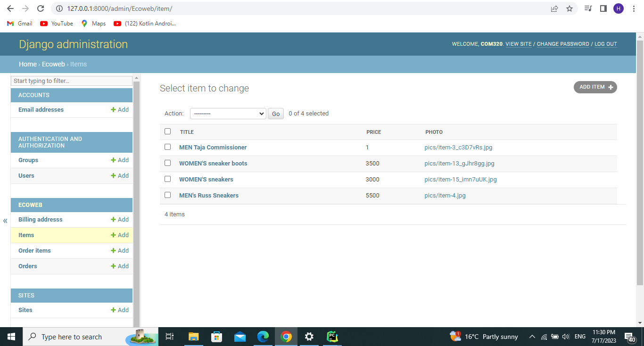Open PyCharm from the taskbar
Viewport: 644px width, 346px height.
[x=332, y=337]
